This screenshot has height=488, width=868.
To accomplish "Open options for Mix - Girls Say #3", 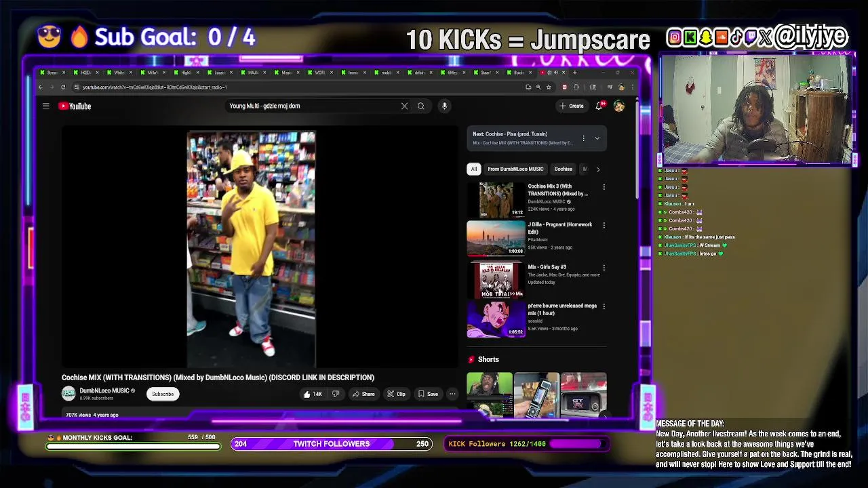I will (x=604, y=268).
